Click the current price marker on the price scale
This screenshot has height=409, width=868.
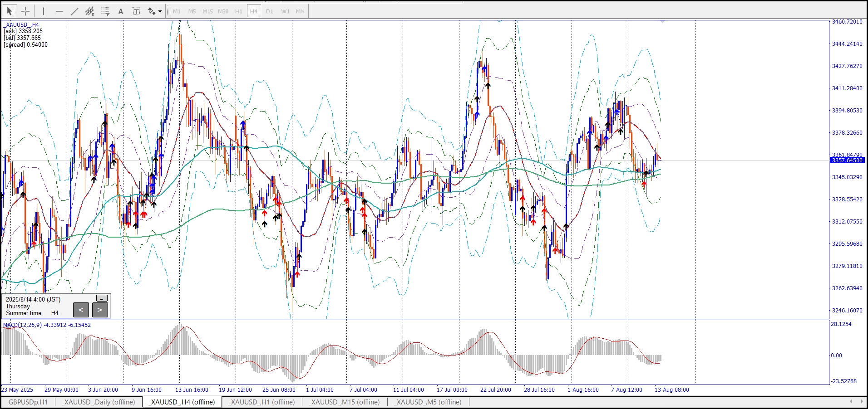[847, 161]
